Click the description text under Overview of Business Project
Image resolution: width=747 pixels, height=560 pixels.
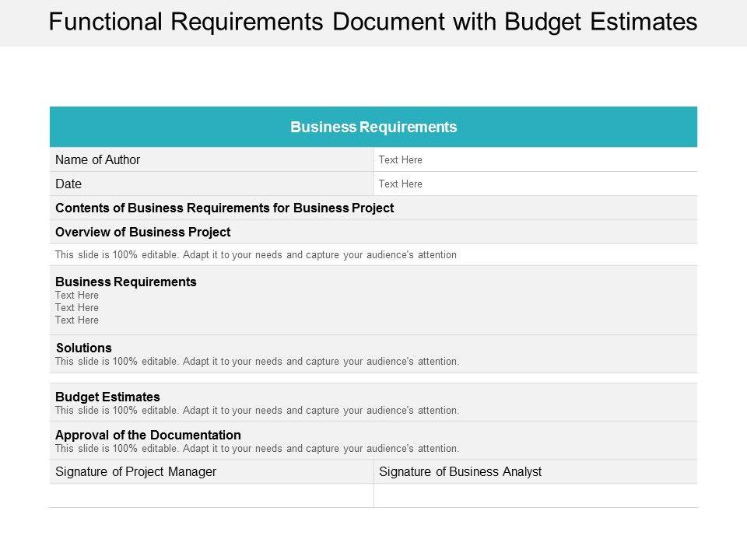pyautogui.click(x=256, y=255)
